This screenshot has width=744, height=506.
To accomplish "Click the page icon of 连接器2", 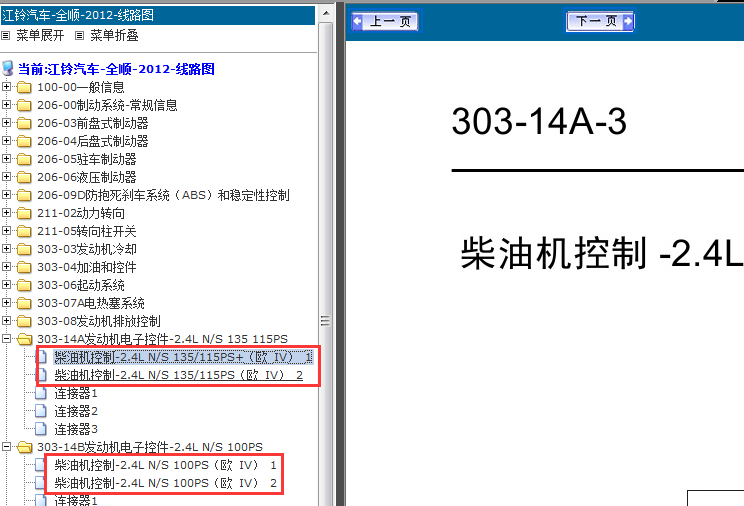I will pos(41,411).
